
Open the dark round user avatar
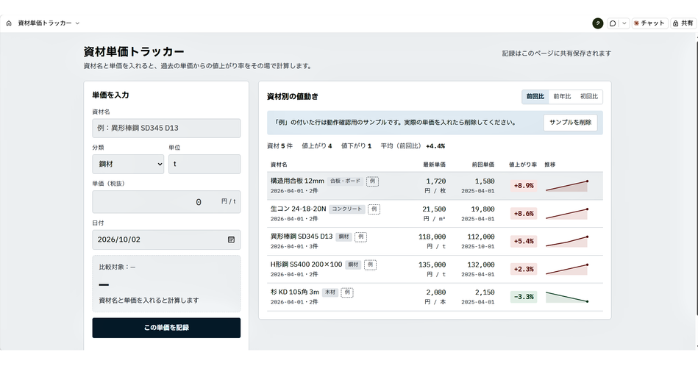597,23
